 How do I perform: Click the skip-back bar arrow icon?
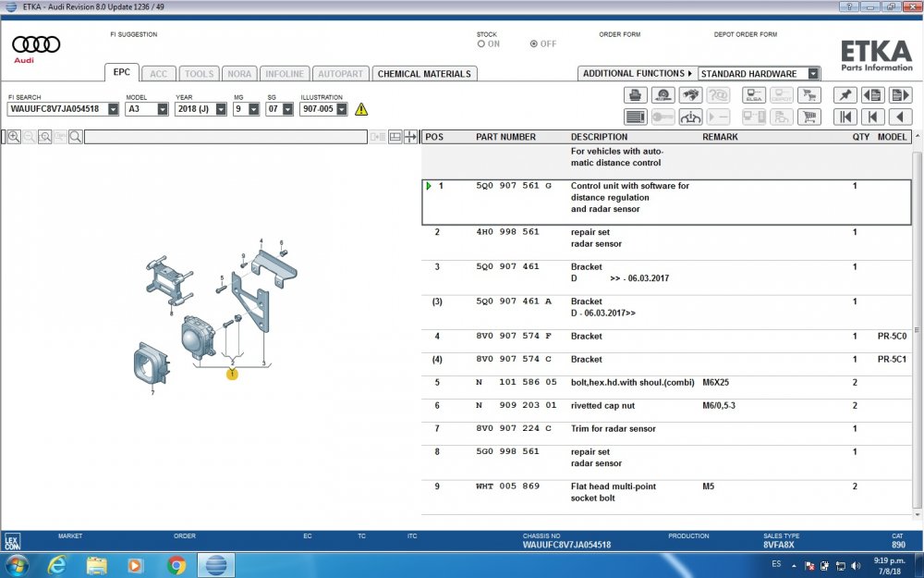pos(873,117)
